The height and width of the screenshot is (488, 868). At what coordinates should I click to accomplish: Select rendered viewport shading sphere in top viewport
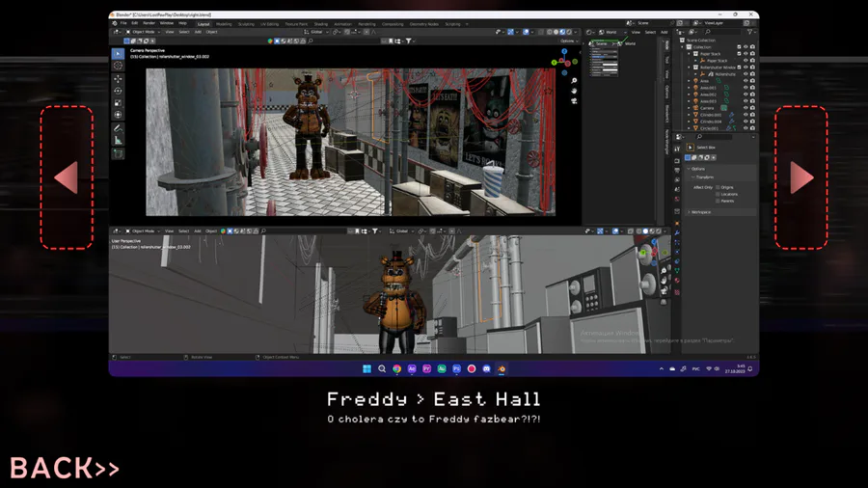[568, 32]
